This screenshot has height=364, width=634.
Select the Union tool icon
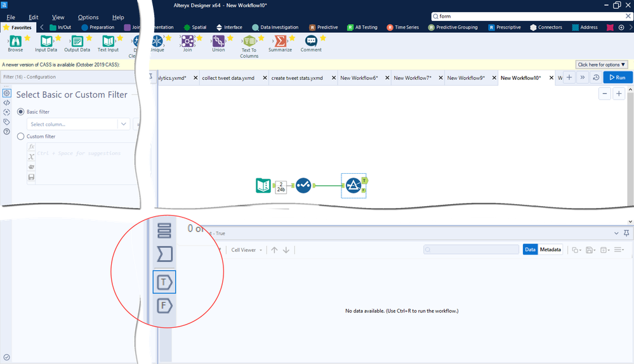[x=218, y=41]
